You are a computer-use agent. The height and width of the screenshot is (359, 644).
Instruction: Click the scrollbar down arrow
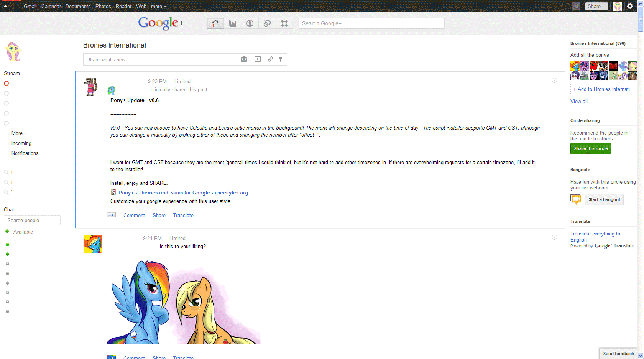(x=641, y=356)
